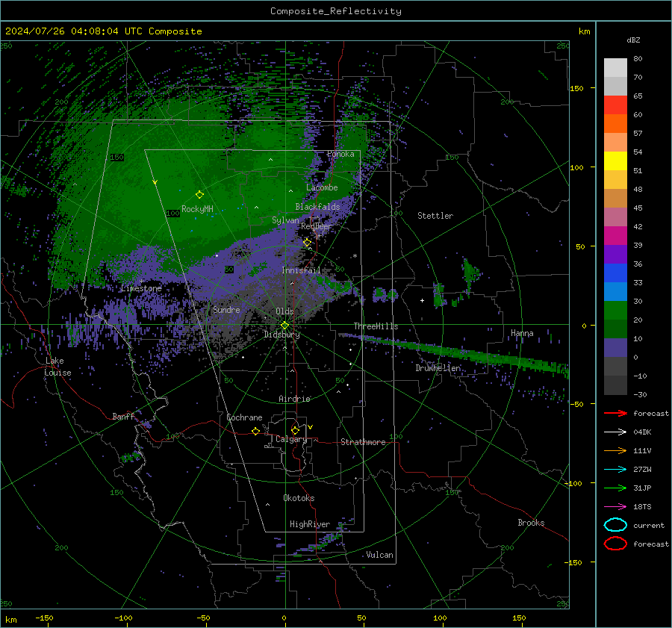Select the yellow 51–54 dBZ color swatch
This screenshot has height=628, width=672.
click(615, 161)
